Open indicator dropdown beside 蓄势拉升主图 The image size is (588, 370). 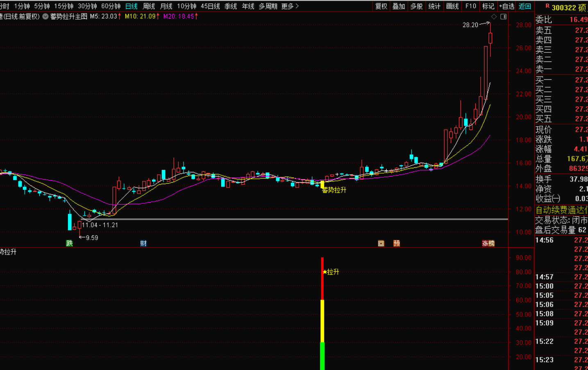(45, 17)
